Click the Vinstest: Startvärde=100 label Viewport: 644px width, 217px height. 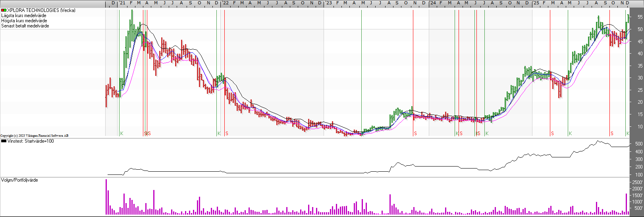point(31,141)
